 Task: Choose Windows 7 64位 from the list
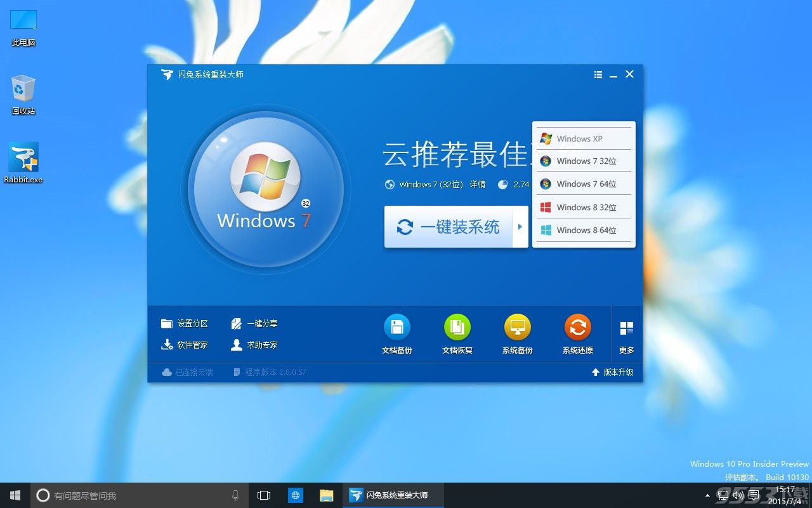(x=584, y=184)
